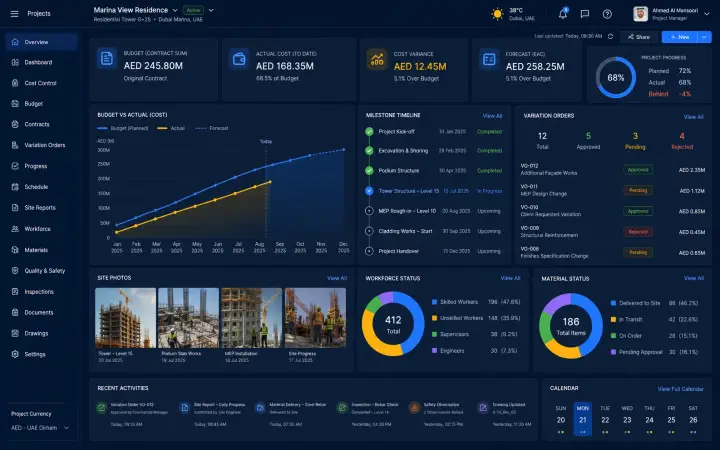Click the Material Delivery activity icon

click(260, 408)
